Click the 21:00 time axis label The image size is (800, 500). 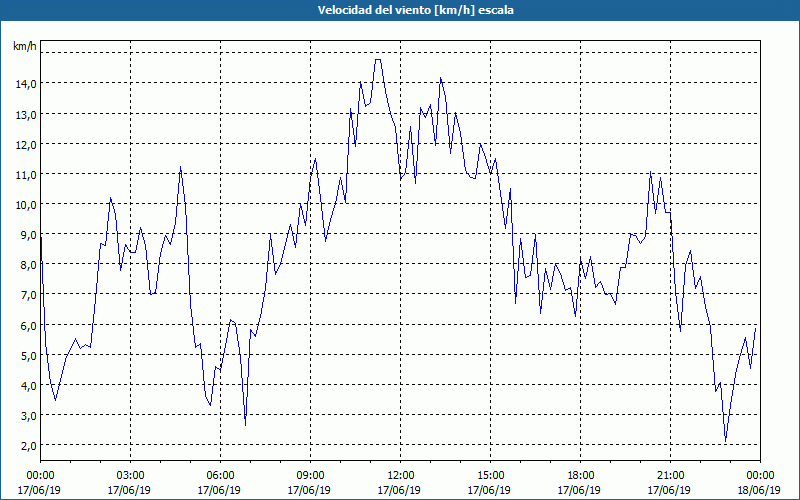[x=670, y=476]
